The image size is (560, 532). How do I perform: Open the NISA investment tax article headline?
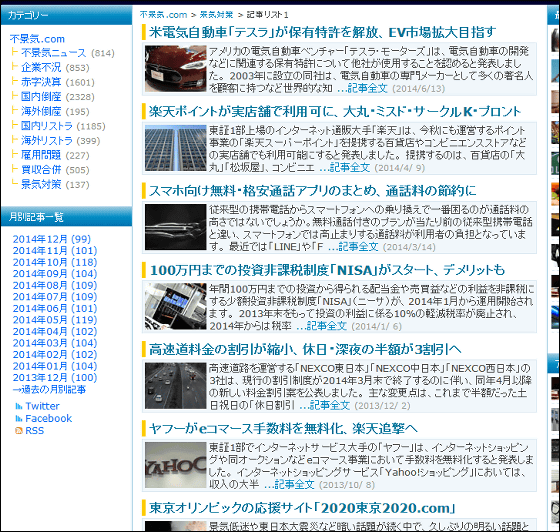[x=327, y=270]
